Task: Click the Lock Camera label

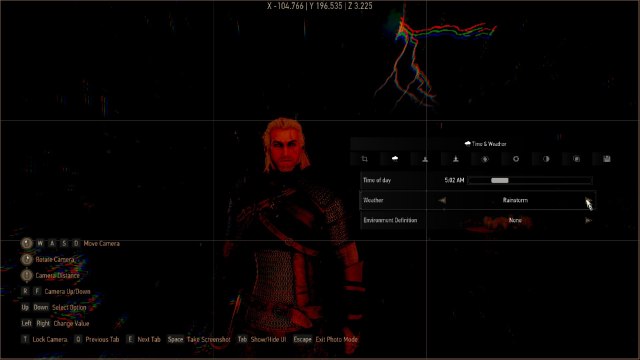Action: coord(50,339)
